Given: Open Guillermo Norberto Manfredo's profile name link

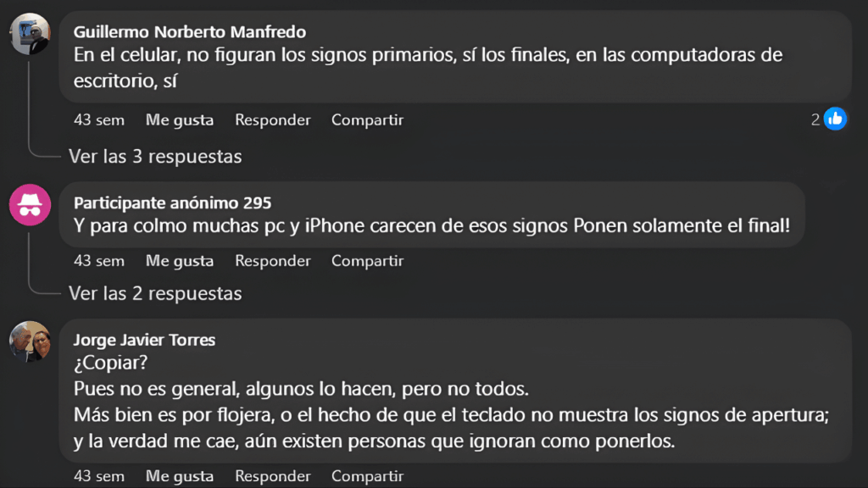Looking at the screenshot, I should click(x=189, y=31).
